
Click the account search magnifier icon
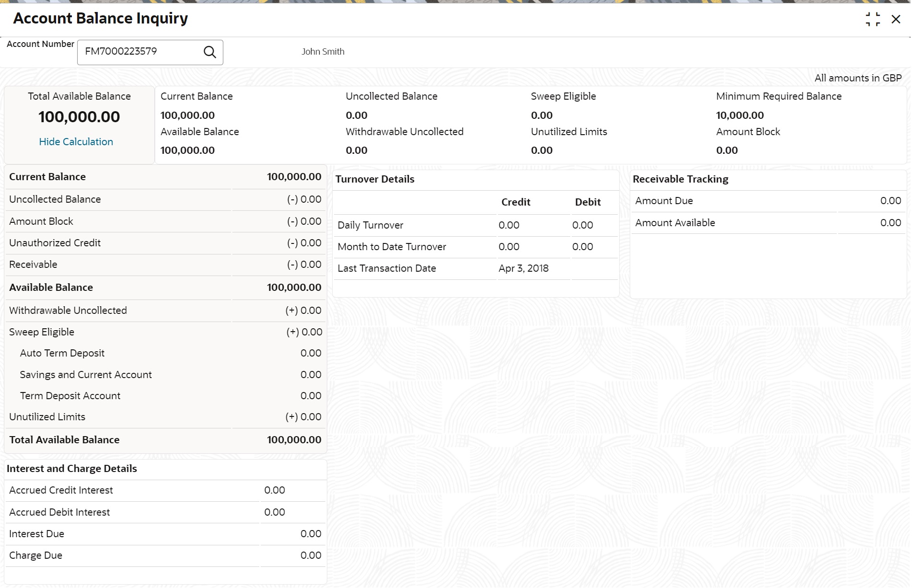tap(210, 52)
